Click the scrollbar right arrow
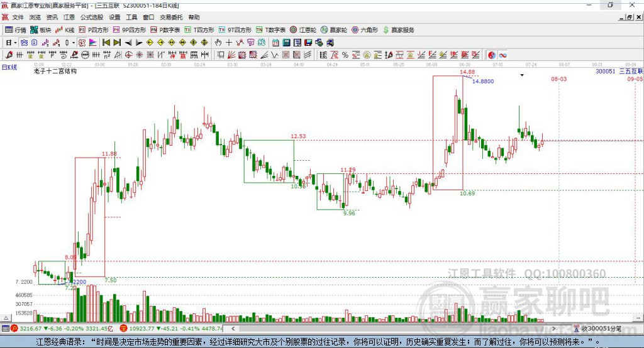644x348 pixels. coord(554,329)
